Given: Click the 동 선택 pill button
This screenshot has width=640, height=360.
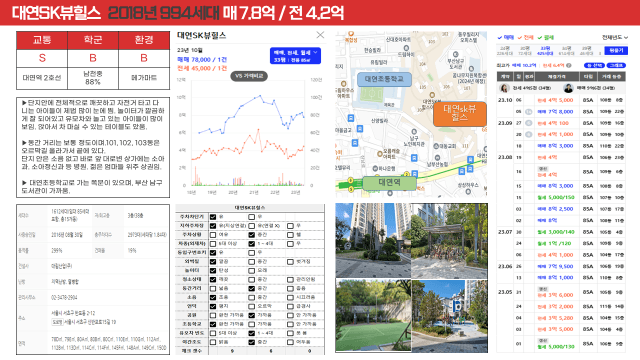Looking at the screenshot, I should click(594, 65).
